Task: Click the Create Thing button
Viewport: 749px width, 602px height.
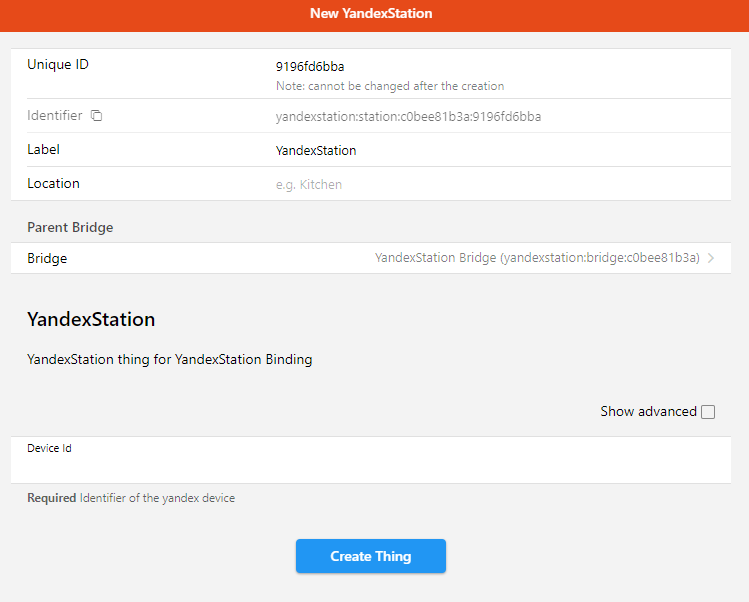Action: coord(371,556)
